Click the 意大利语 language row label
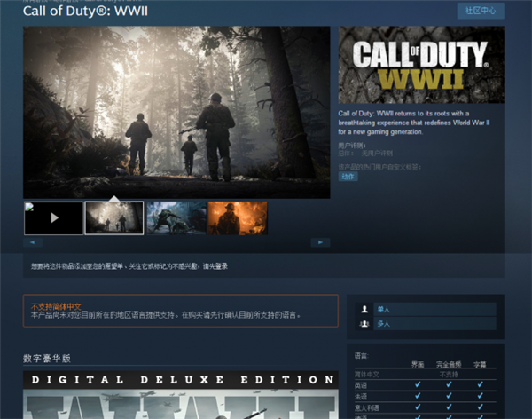Viewport: 532px width, 419px height. [367, 407]
